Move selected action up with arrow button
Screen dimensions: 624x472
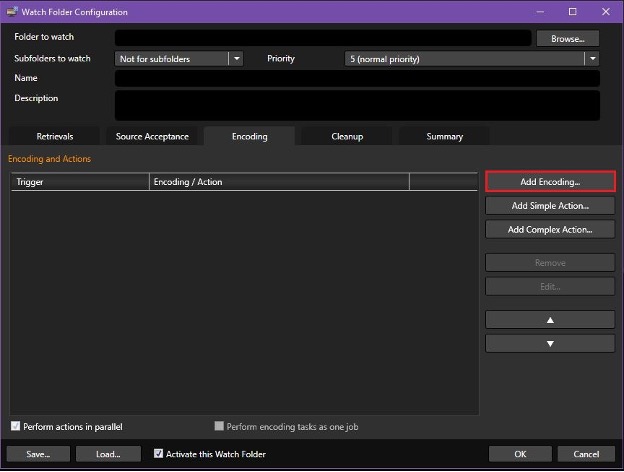click(x=550, y=320)
